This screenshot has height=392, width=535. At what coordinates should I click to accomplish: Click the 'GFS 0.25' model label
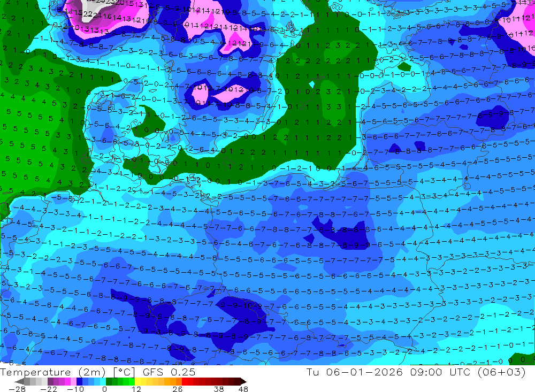pos(169,372)
